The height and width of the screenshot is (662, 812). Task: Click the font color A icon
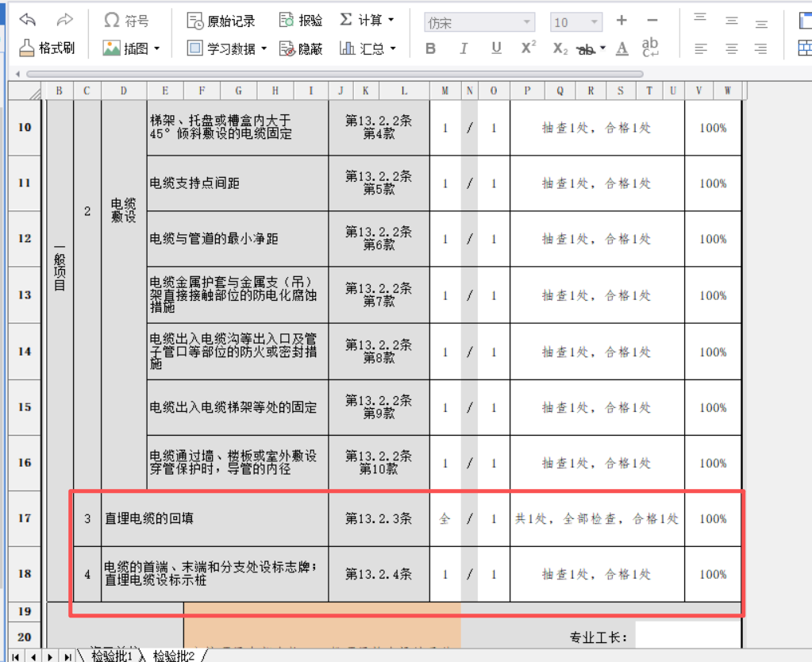[x=622, y=48]
